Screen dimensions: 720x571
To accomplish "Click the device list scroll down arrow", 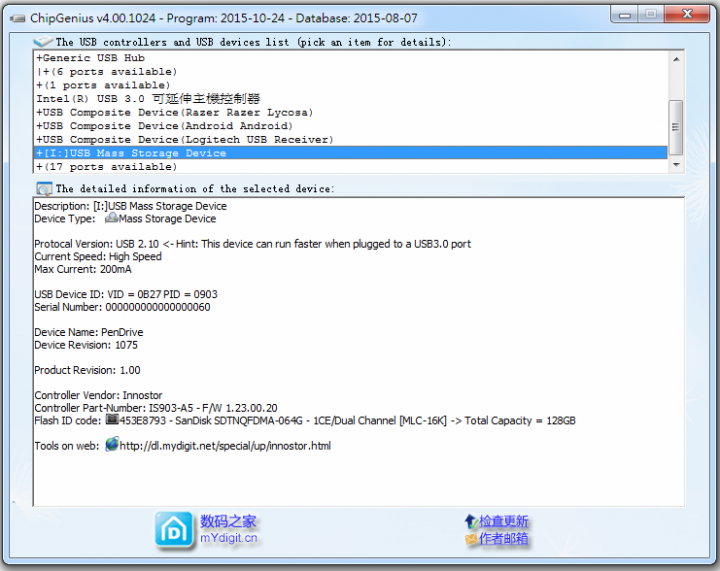I will tap(676, 165).
